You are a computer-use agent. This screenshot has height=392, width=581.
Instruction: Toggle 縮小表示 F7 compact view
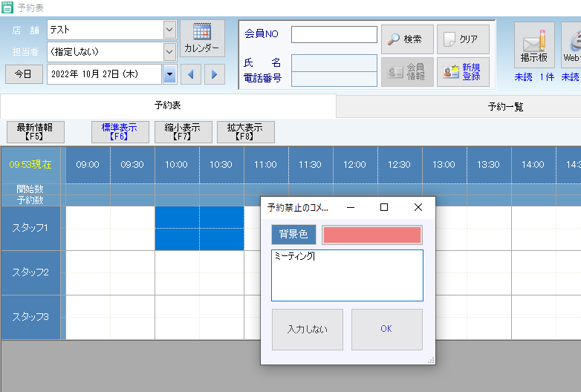point(183,131)
